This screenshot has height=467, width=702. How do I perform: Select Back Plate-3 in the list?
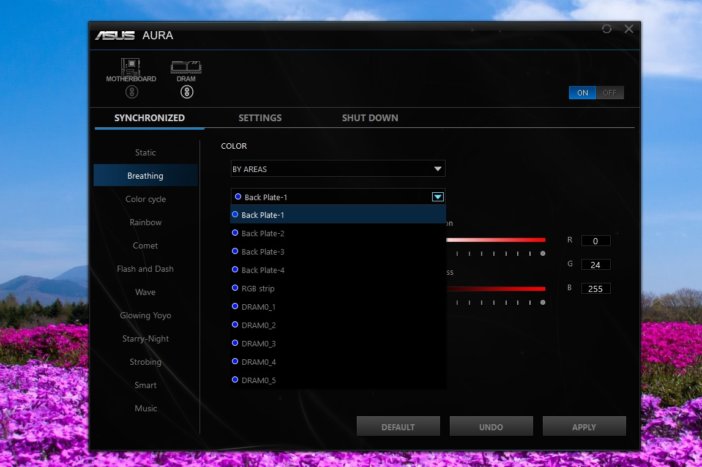pos(338,252)
